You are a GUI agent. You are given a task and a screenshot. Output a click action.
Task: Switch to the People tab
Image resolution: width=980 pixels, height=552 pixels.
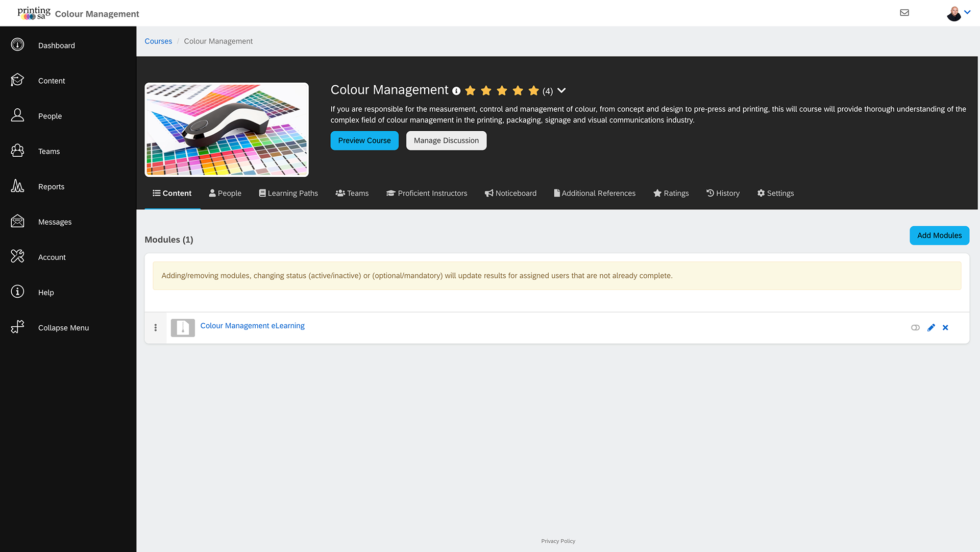click(225, 193)
